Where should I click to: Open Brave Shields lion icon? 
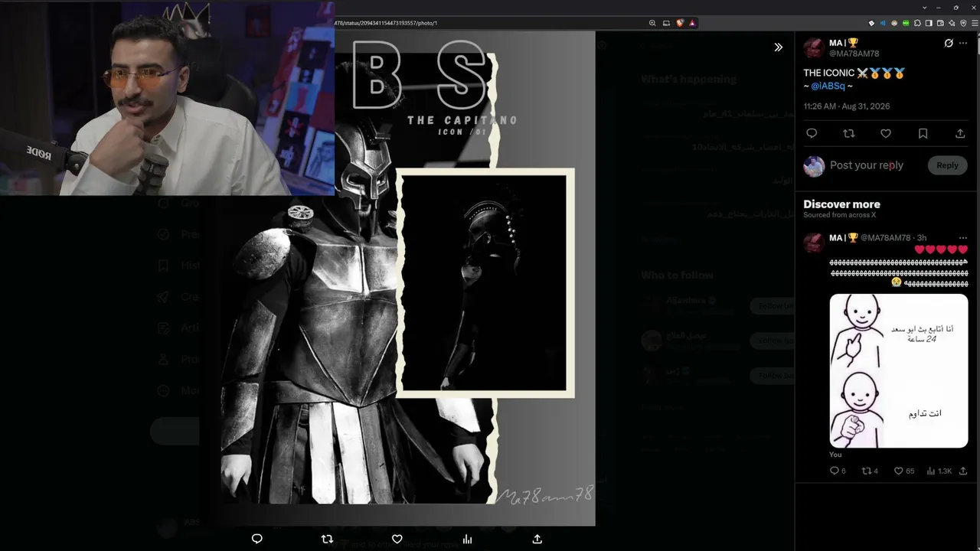[679, 23]
